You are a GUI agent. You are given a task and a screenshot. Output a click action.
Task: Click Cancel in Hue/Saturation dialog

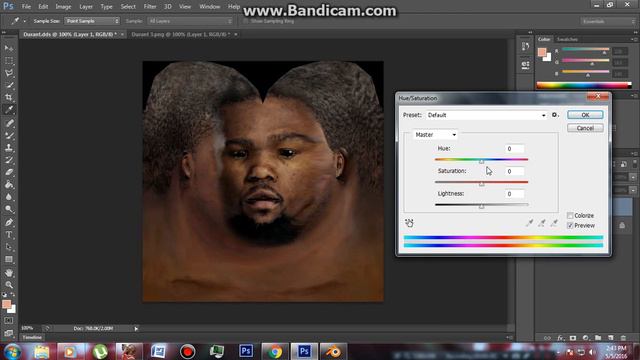click(585, 128)
